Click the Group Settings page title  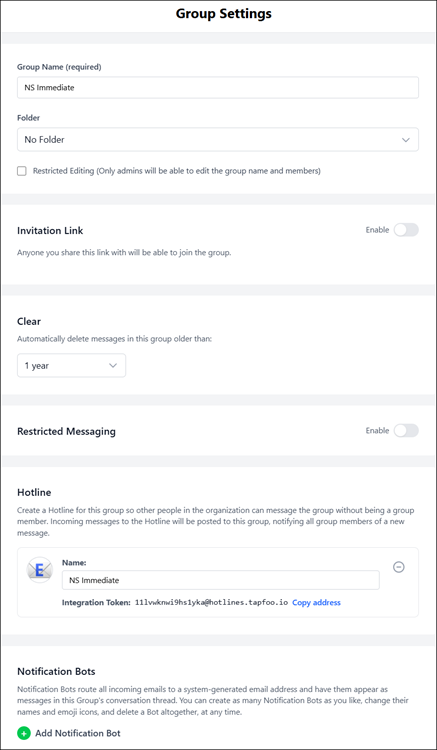click(223, 13)
